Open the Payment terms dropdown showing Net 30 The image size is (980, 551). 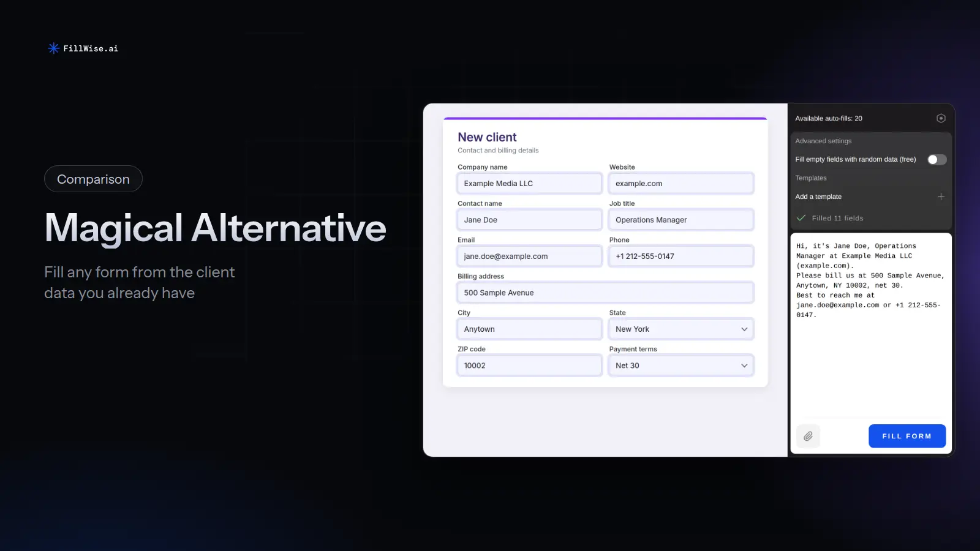[x=680, y=365]
